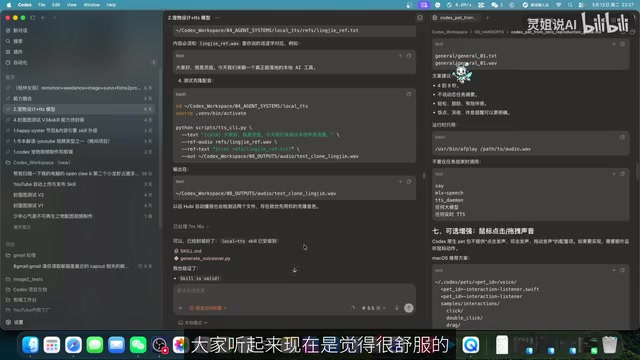Open the chat starting with 1.codex
Viewport: 640px width, 360px height.
click(x=79, y=152)
